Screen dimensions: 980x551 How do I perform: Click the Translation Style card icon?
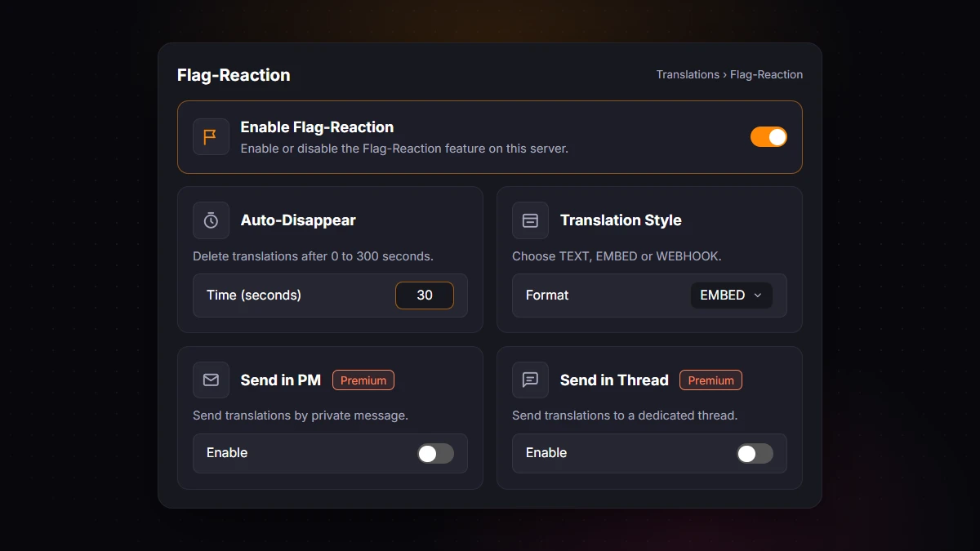coord(530,220)
